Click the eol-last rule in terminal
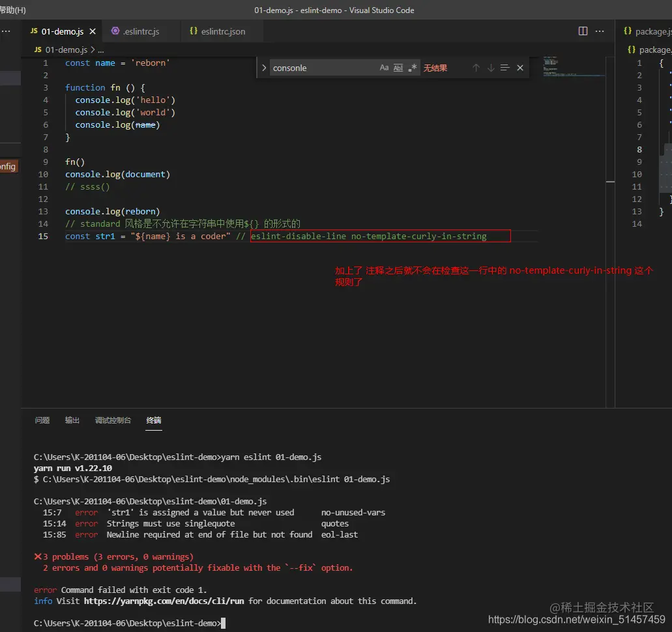The height and width of the screenshot is (632, 672). coord(340,535)
